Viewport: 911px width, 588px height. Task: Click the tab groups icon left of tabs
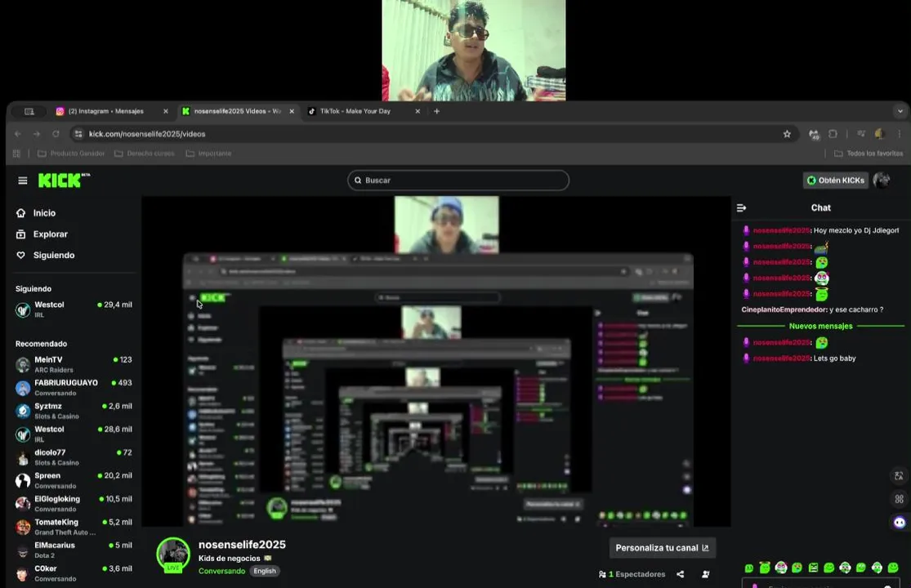pos(29,111)
